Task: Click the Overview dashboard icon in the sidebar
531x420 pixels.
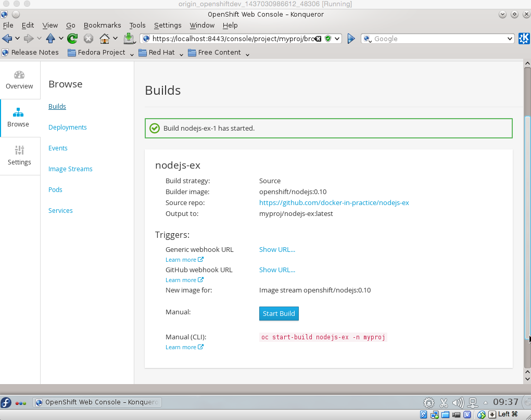Action: tap(19, 75)
